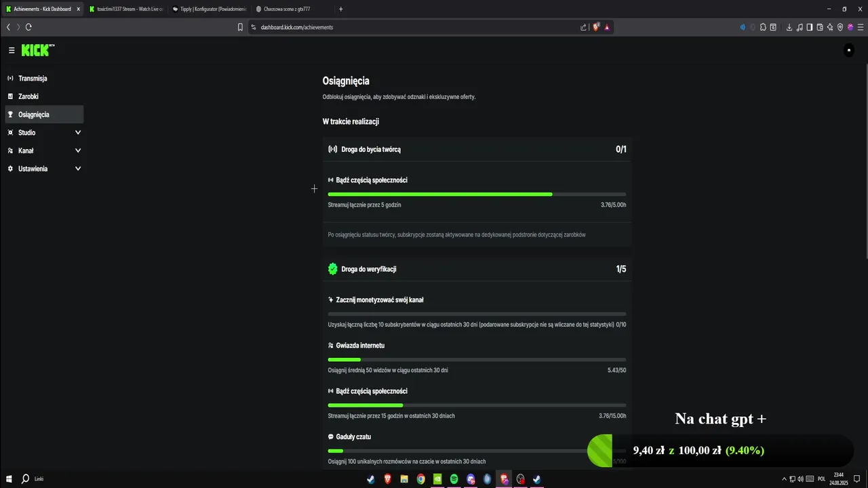Open the Brave Wallet icon
This screenshot has width=868, height=488.
point(820,27)
